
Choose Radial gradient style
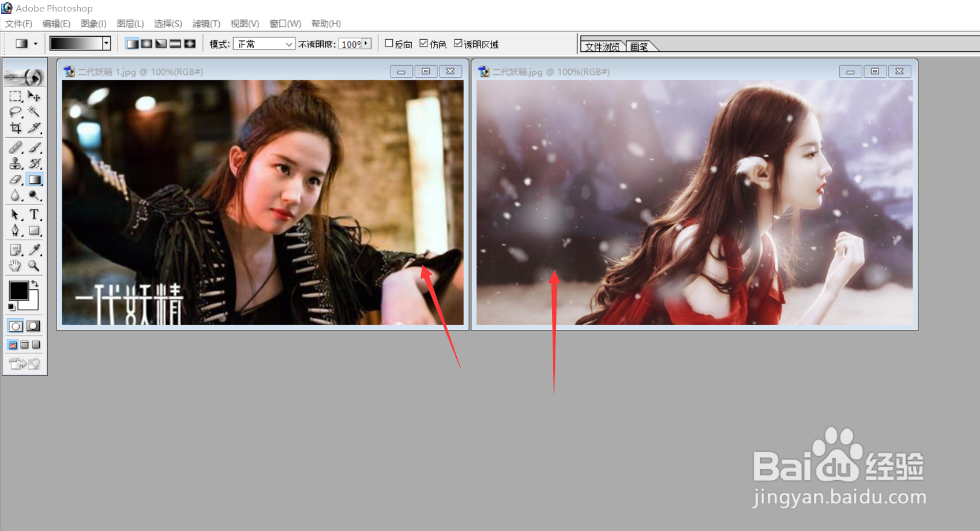pos(147,44)
